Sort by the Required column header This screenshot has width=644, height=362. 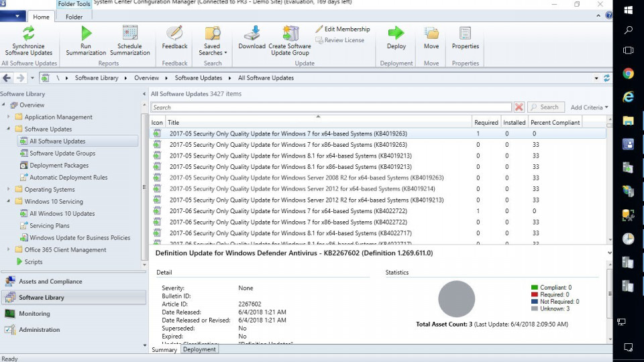[x=486, y=122]
